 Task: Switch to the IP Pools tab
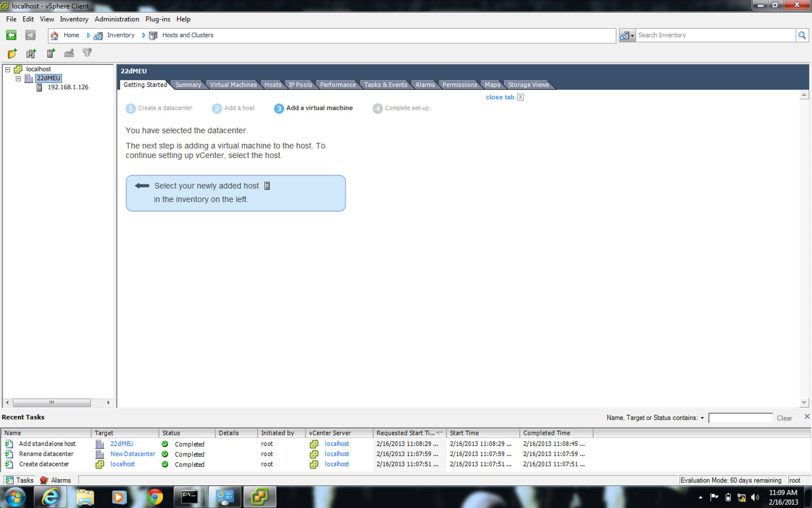[300, 85]
